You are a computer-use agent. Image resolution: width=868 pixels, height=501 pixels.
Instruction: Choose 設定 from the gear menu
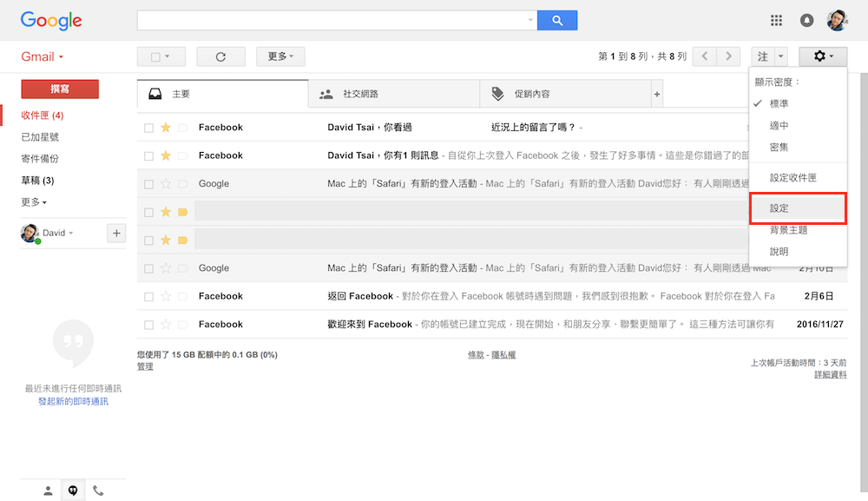tap(779, 209)
